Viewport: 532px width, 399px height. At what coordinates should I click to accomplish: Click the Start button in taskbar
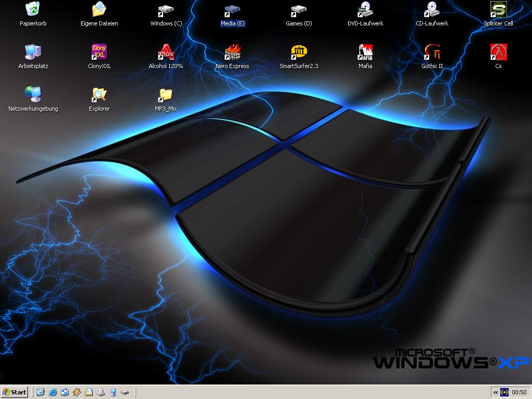tap(14, 392)
